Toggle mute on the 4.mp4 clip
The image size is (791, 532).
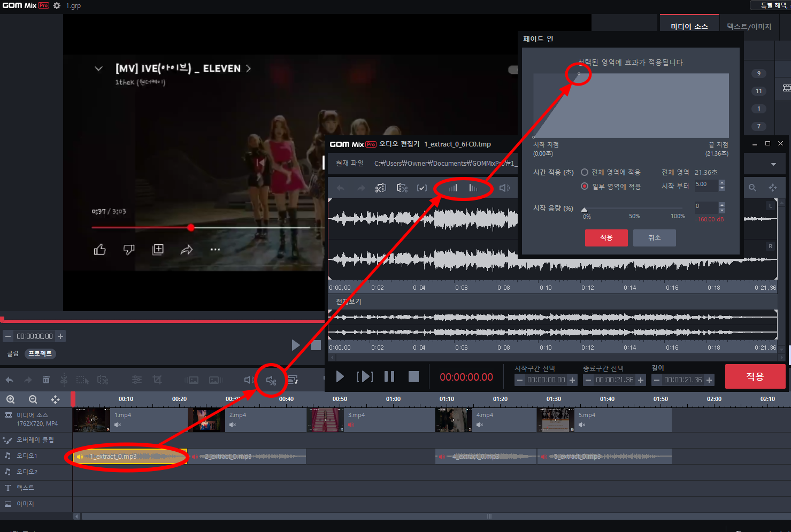coord(480,425)
